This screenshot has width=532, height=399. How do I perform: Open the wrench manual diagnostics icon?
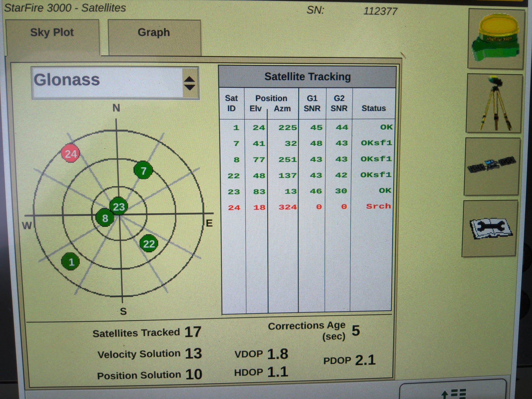click(x=490, y=228)
